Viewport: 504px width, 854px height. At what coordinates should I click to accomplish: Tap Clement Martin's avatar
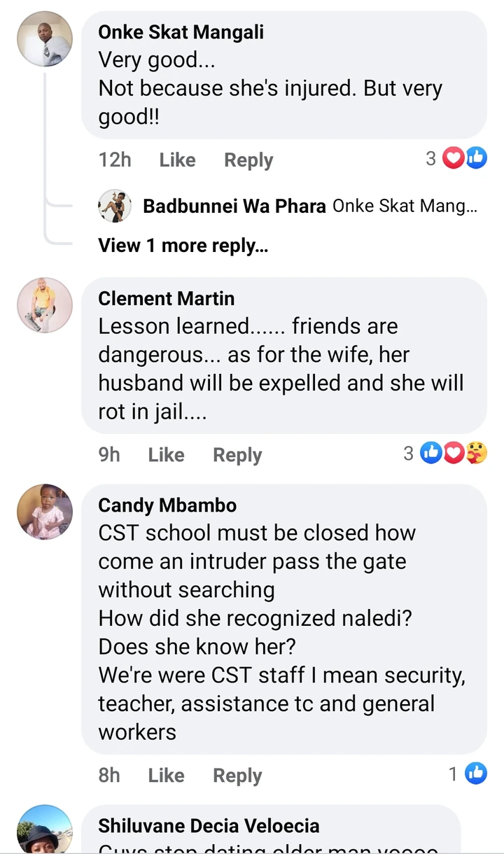(x=45, y=305)
